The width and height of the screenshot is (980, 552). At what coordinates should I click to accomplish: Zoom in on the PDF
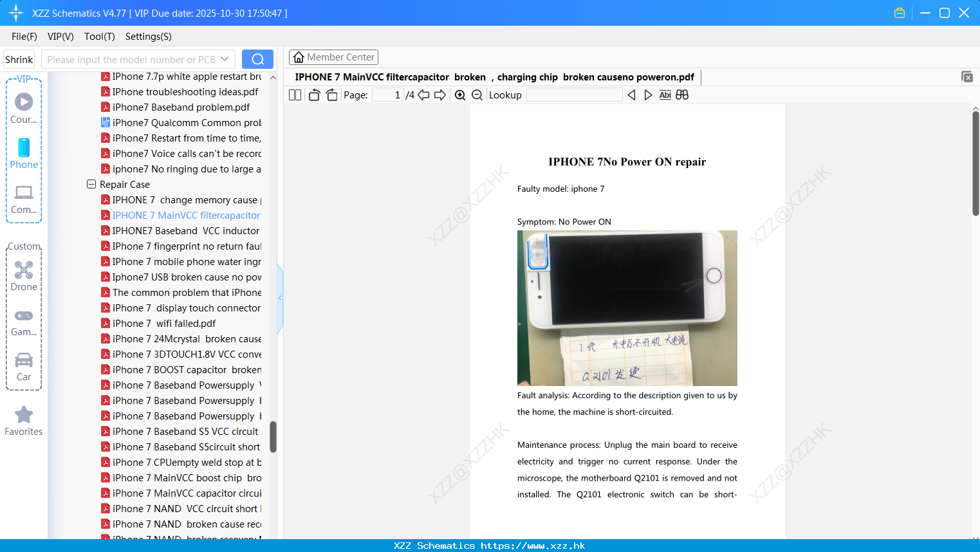pos(460,95)
